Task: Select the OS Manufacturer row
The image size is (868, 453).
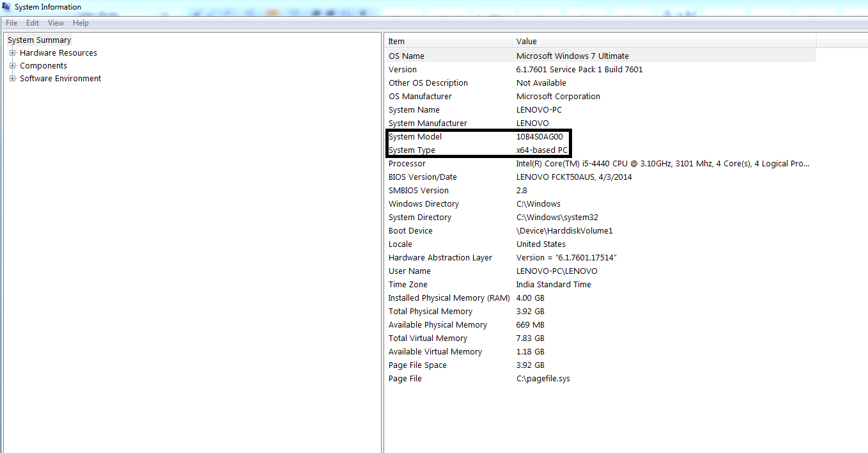Action: (x=601, y=97)
